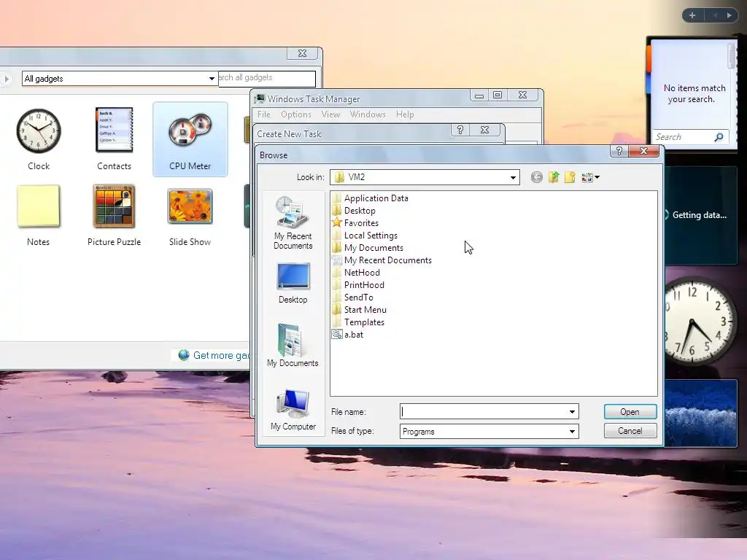The image size is (747, 560).
Task: Open Task Manager File menu
Action: tap(263, 114)
